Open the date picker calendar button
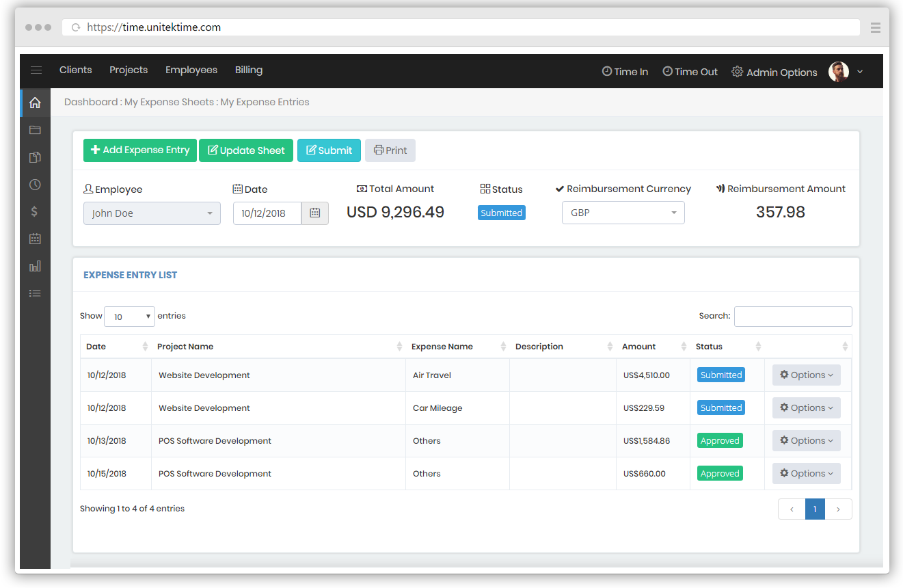 [x=314, y=213]
